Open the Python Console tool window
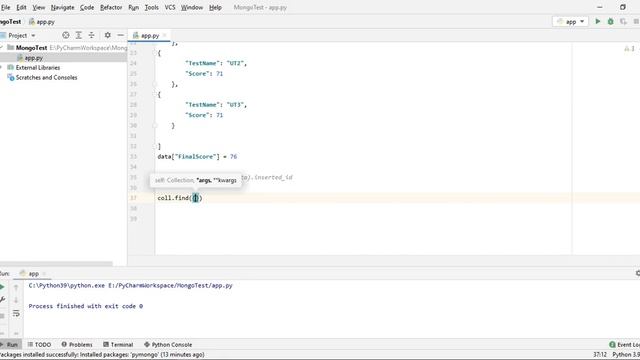Viewport: 640px width, 360px height. point(168,344)
